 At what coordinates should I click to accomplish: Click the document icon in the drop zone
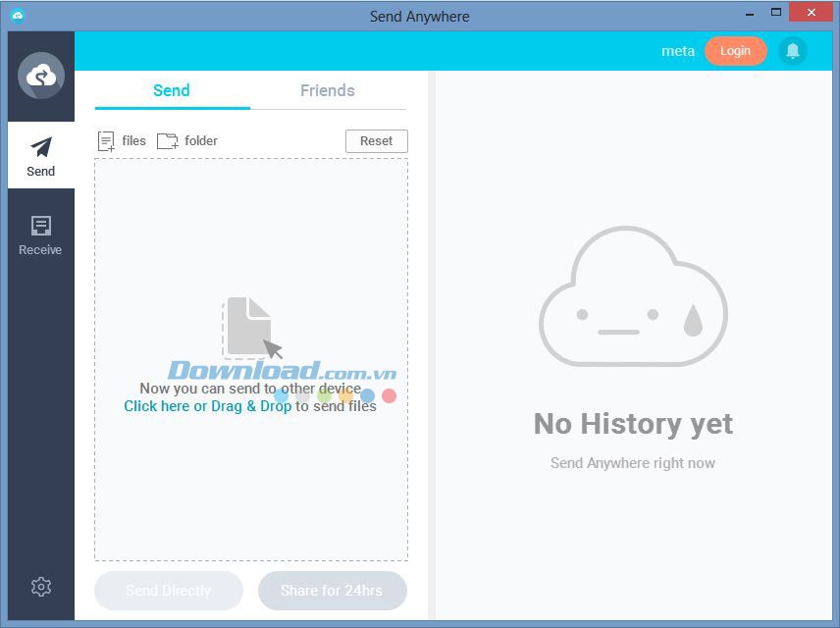248,327
